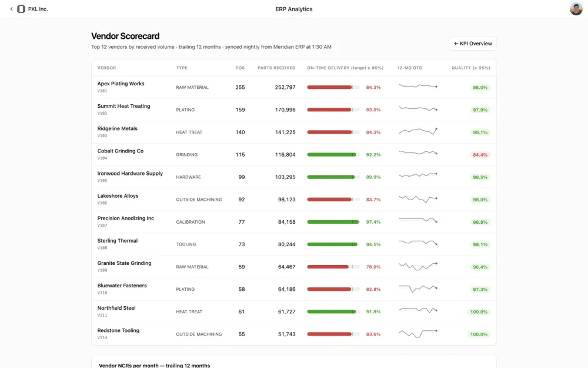This screenshot has width=588, height=368.
Task: Select the Granite State Grinding vendor name
Action: [125, 263]
